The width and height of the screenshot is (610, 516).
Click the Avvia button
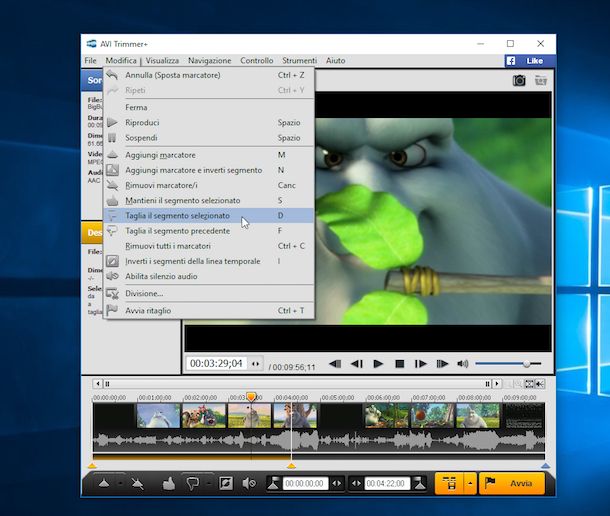(512, 483)
